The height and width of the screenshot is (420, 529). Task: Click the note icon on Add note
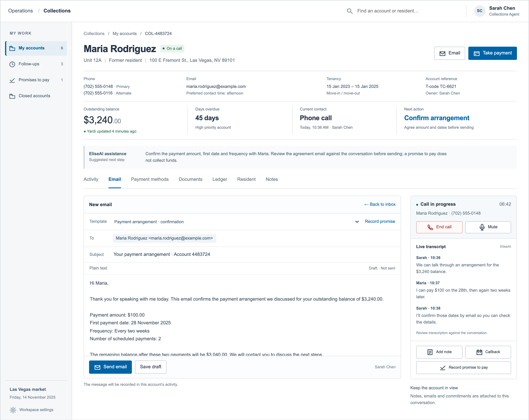click(430, 352)
